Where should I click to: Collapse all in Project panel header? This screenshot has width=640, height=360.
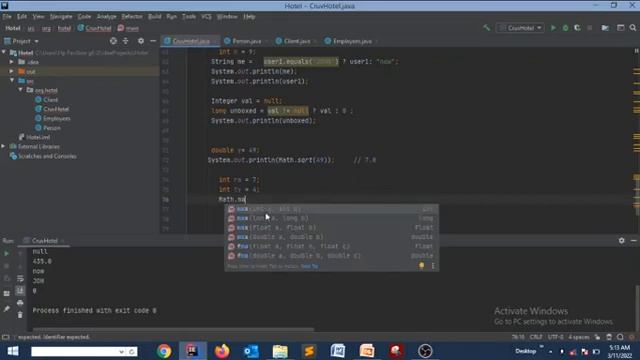coord(126,41)
